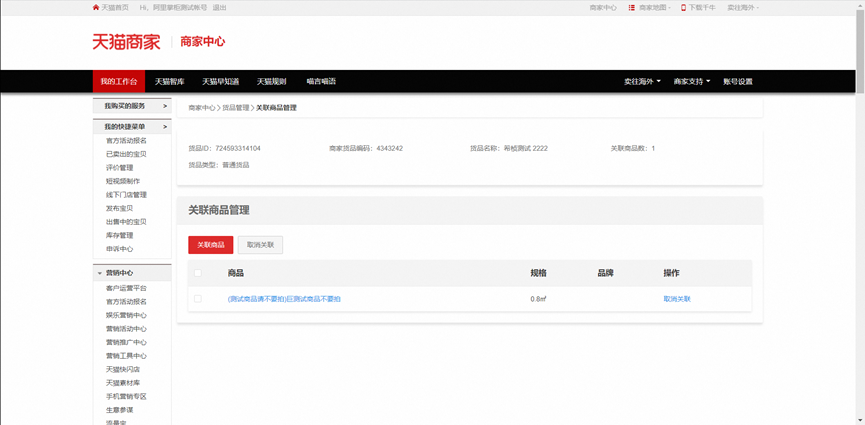Collapse the 营销中心 sidebar section
The height and width of the screenshot is (425, 865).
click(100, 273)
